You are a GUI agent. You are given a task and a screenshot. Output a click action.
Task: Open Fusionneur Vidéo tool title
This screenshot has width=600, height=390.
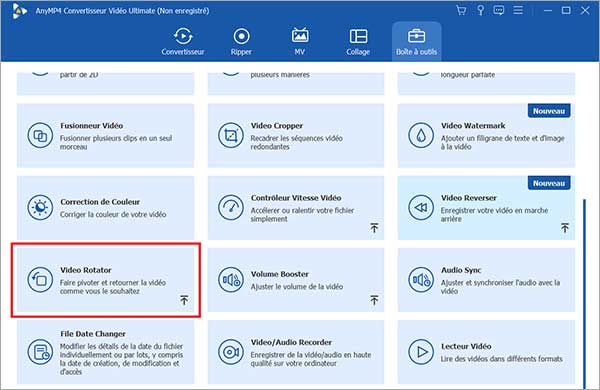point(91,126)
